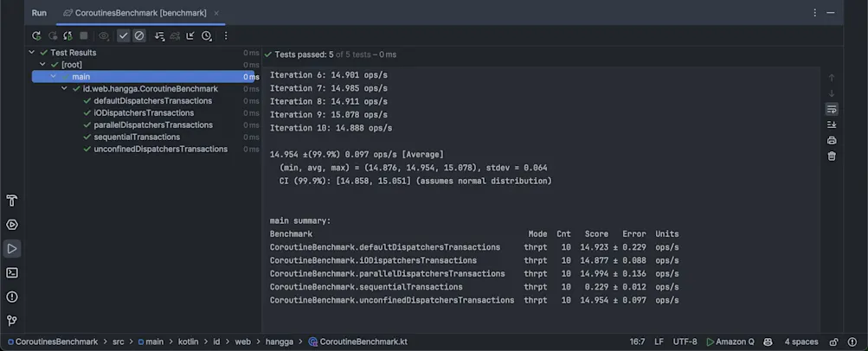Open the Problems tool window icon
Viewport: 868px width, 351px height.
(11, 297)
